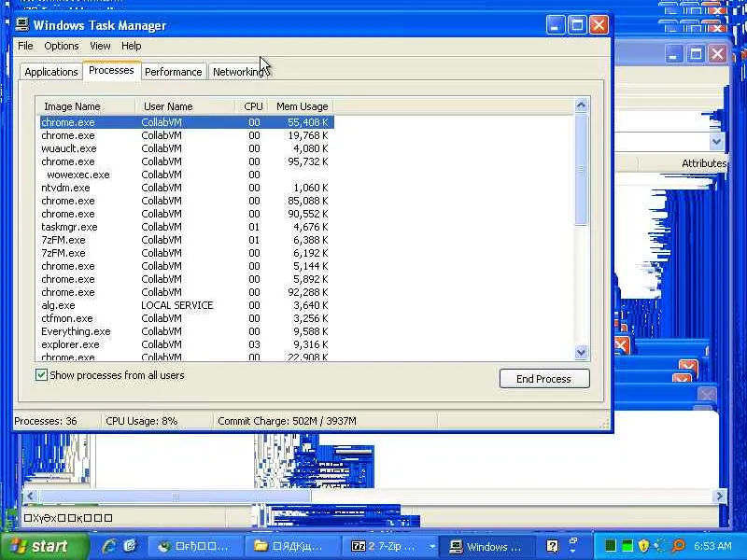Click highlighted chrome.exe 55,408 K row
Viewport: 747px width, 560px height.
pos(187,122)
